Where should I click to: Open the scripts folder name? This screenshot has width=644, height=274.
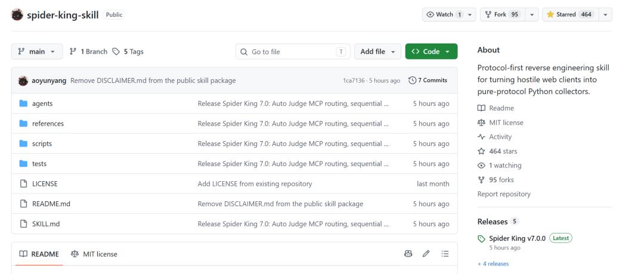pyautogui.click(x=42, y=144)
